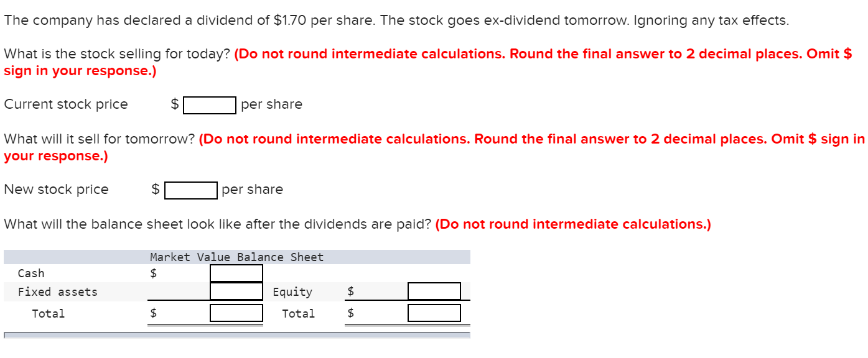
Task: Select the red rounding instruction text
Action: tap(516, 53)
